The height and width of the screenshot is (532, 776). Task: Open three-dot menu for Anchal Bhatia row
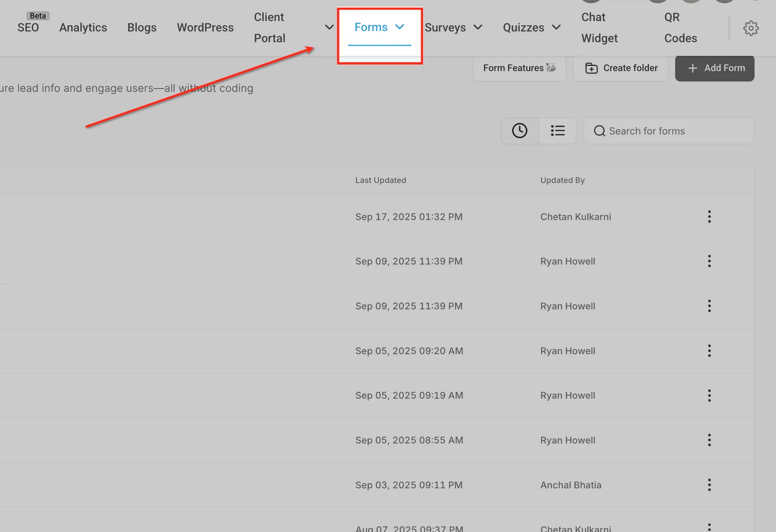pyautogui.click(x=709, y=485)
